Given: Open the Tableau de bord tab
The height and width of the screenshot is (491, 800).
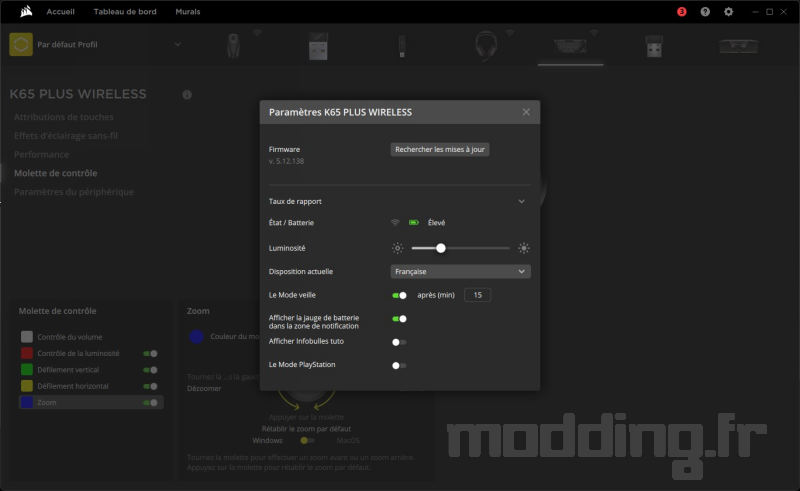Looking at the screenshot, I should pyautogui.click(x=125, y=11).
